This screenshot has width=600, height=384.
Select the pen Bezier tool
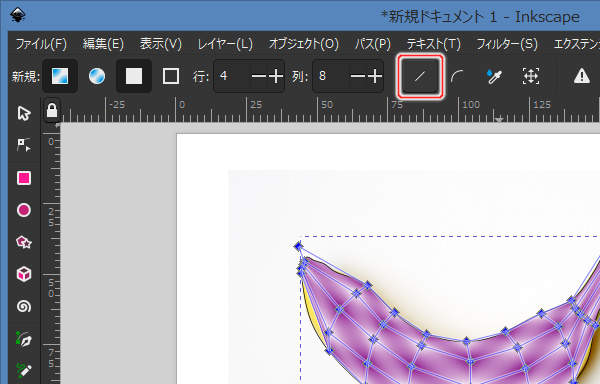pos(24,339)
